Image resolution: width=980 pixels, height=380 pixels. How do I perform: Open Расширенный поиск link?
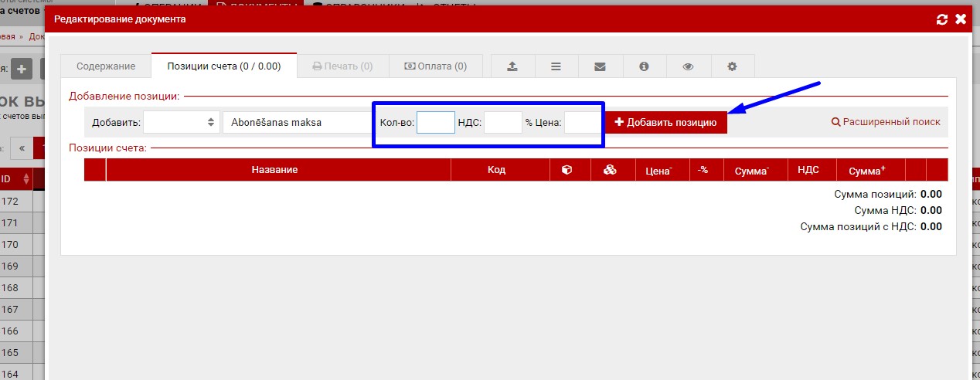coord(886,122)
